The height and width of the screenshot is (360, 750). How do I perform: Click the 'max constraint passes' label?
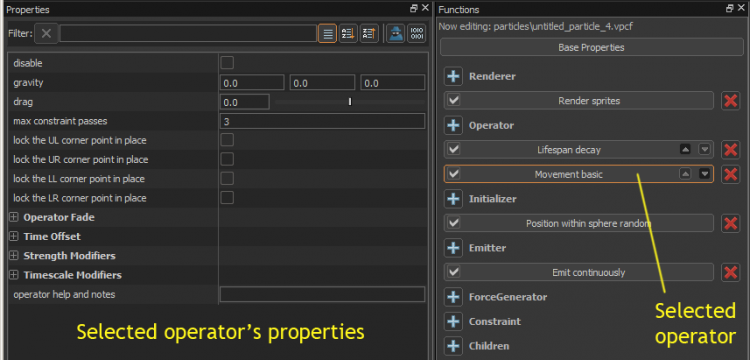(x=60, y=121)
